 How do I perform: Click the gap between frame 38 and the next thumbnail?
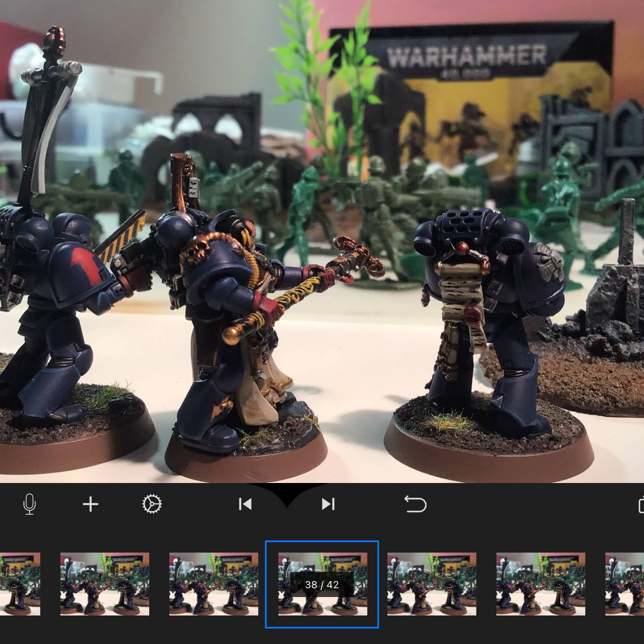(383, 584)
